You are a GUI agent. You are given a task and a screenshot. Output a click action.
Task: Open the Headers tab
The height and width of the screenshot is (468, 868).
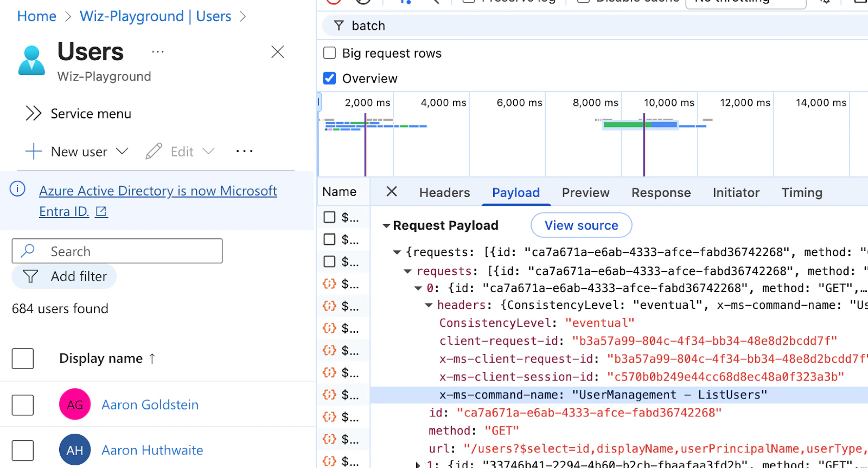click(444, 193)
